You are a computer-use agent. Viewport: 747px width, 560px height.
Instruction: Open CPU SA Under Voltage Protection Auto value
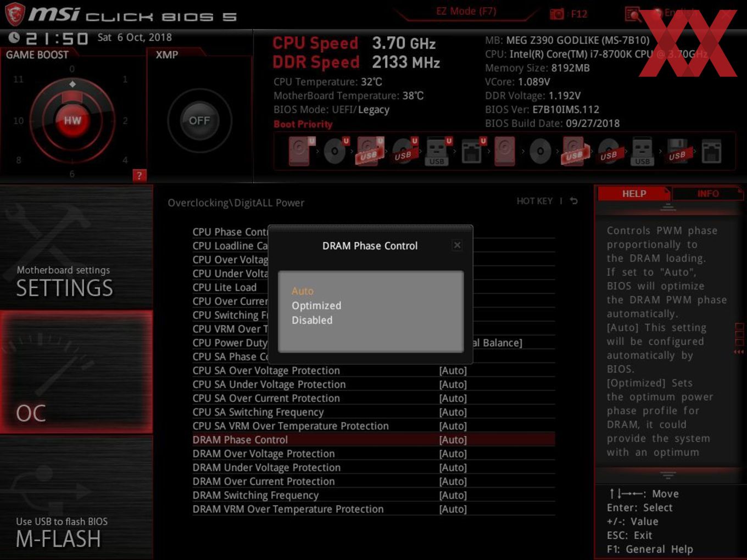point(453,384)
